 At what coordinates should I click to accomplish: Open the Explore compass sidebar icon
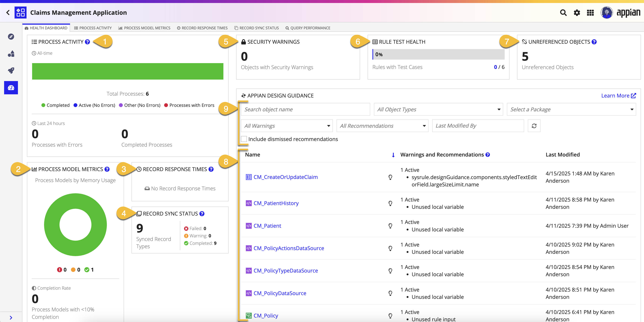(11, 37)
